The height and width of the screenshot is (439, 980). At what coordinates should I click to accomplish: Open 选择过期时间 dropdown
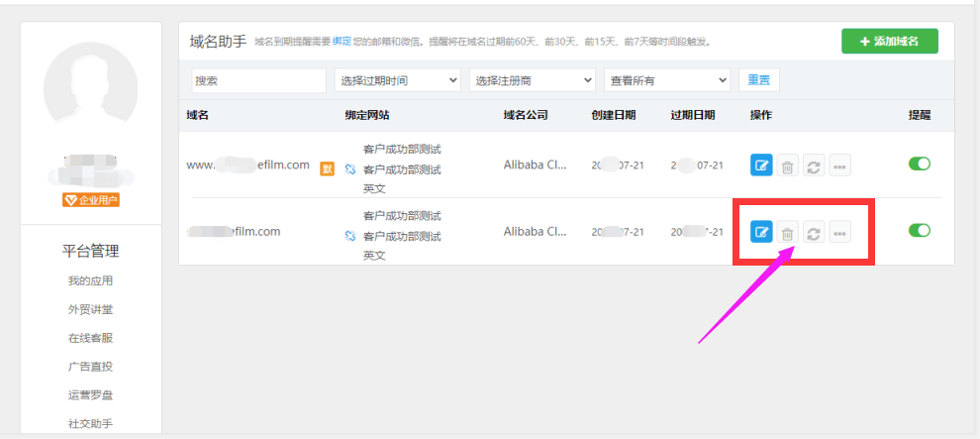click(x=398, y=80)
